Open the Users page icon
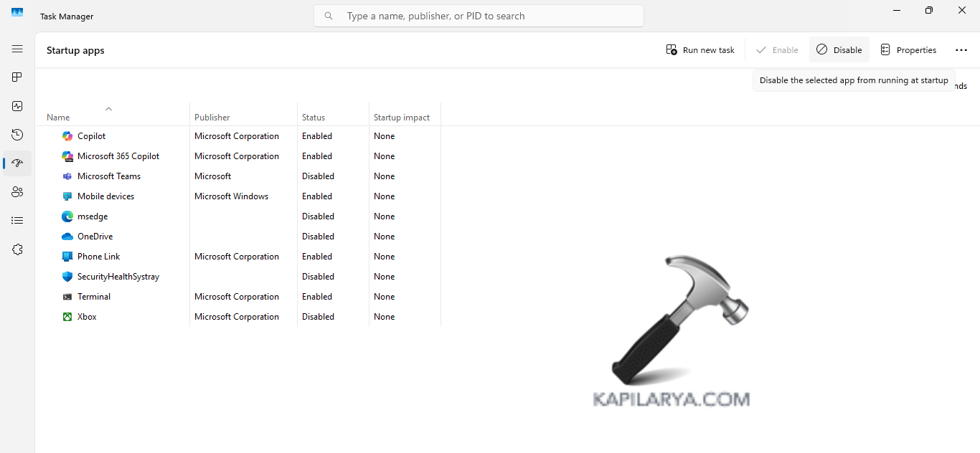 coord(17,192)
